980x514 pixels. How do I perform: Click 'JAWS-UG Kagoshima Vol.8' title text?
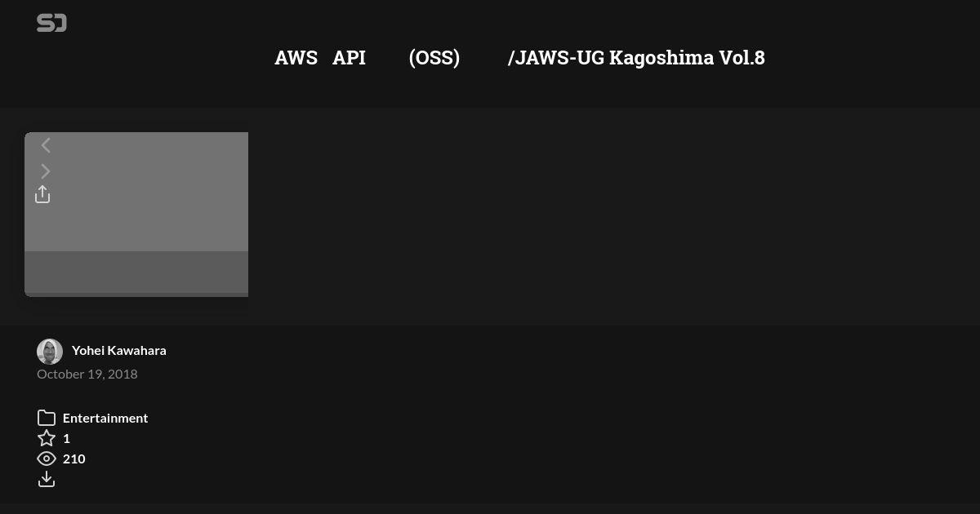(640, 58)
